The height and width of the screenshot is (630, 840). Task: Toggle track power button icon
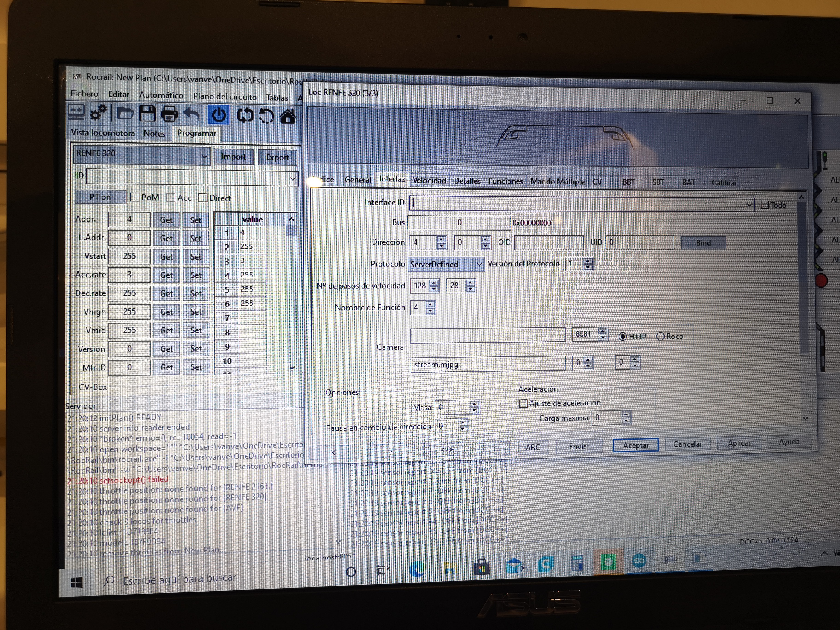[219, 115]
